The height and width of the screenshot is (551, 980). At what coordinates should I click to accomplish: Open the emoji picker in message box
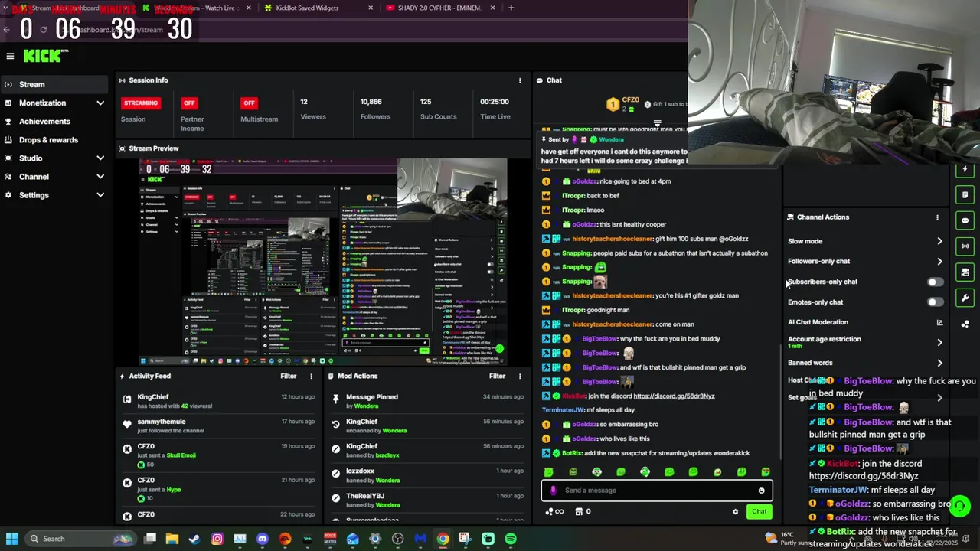pyautogui.click(x=761, y=491)
